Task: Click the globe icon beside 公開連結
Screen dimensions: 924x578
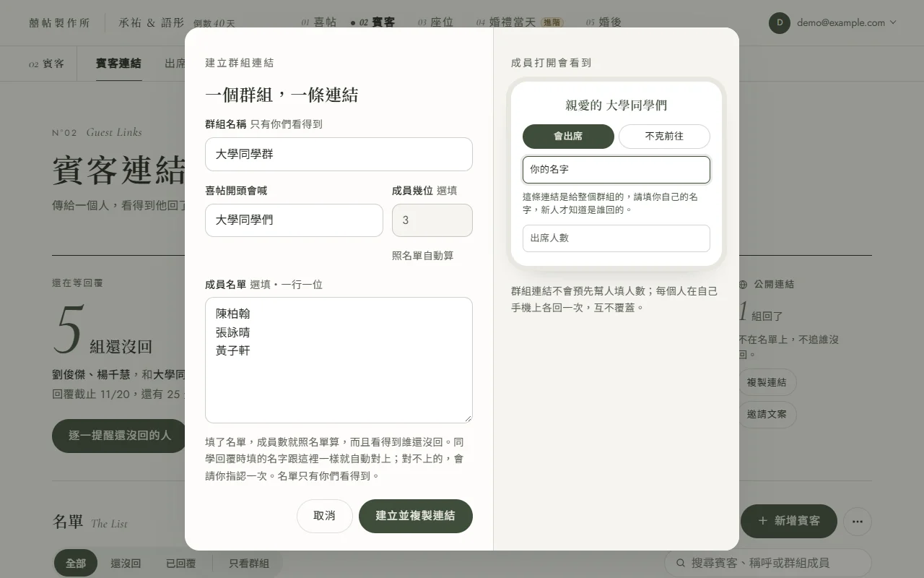Action: click(744, 285)
